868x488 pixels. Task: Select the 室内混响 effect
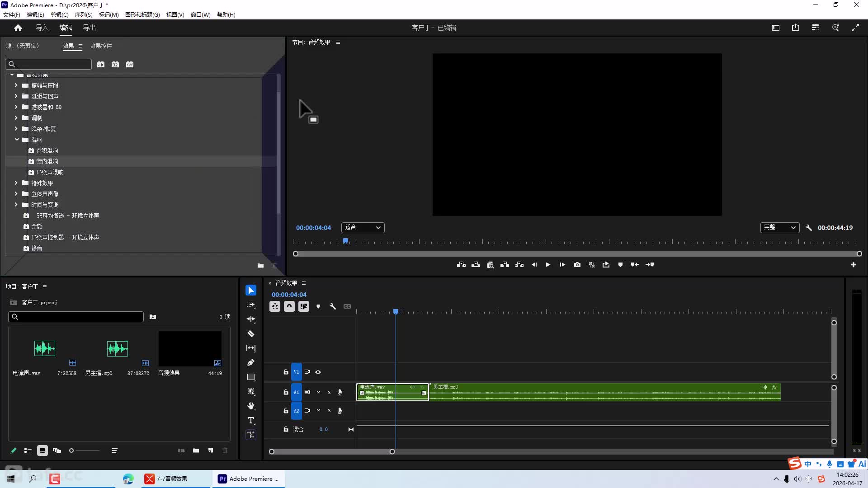point(47,161)
